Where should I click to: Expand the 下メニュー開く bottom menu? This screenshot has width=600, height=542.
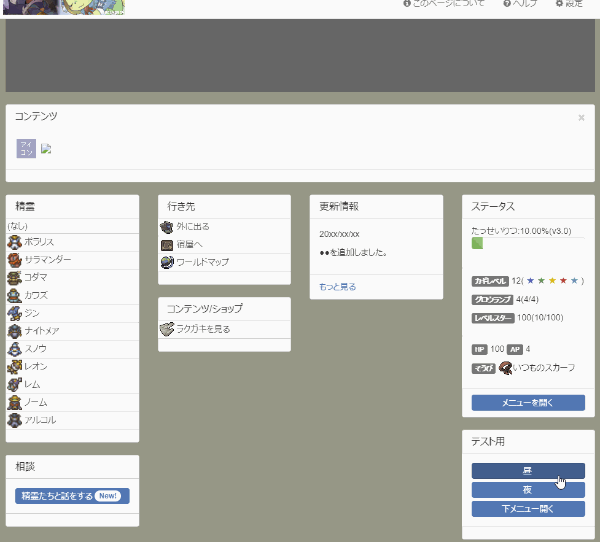[x=528, y=509]
